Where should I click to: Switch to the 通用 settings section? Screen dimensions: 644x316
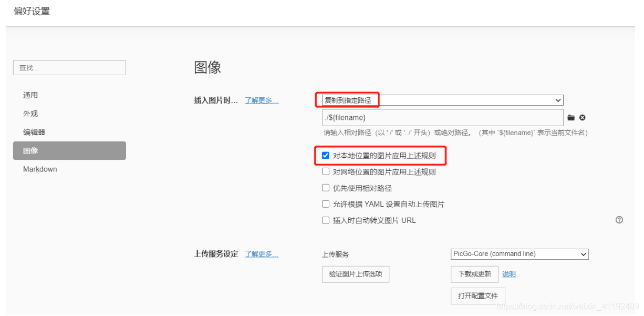coord(30,95)
